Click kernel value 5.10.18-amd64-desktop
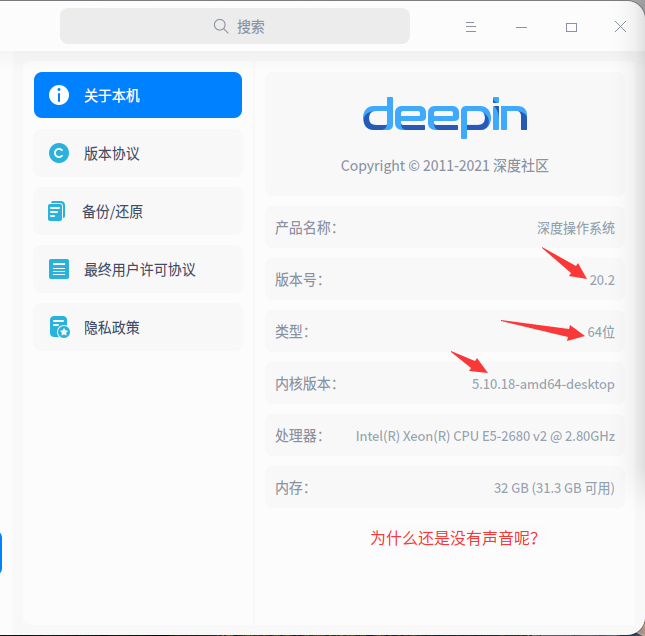The width and height of the screenshot is (645, 636). (543, 384)
